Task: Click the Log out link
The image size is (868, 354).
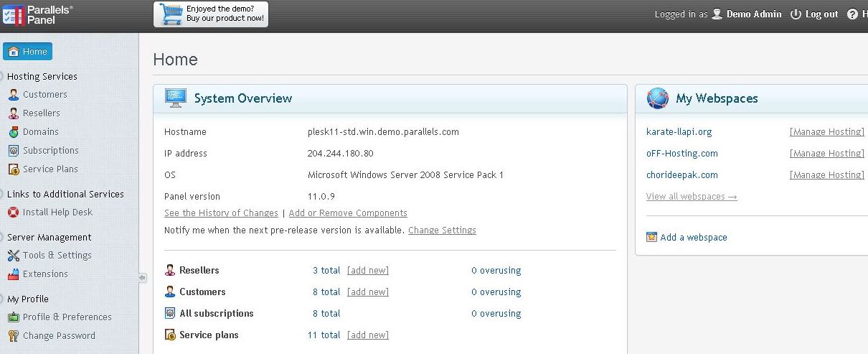Action: tap(814, 14)
